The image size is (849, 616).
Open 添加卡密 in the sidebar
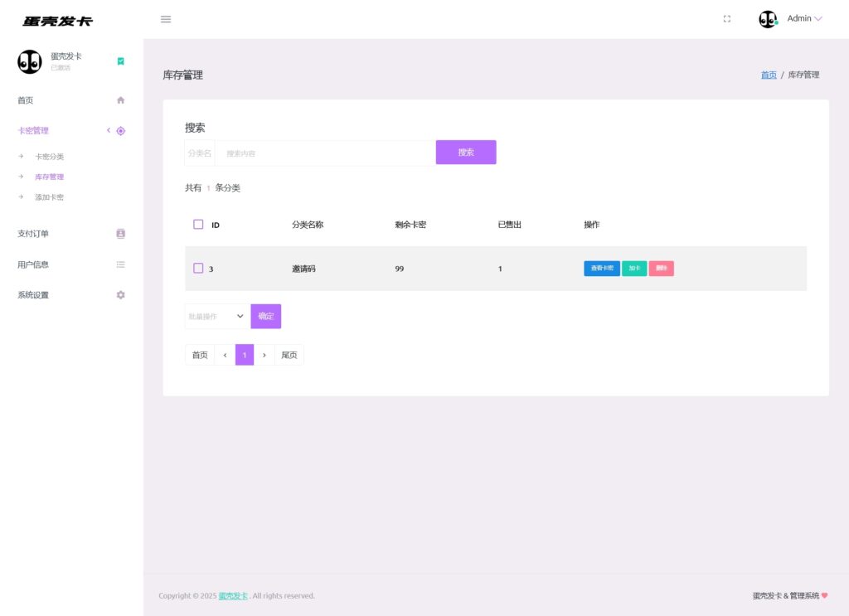(49, 197)
